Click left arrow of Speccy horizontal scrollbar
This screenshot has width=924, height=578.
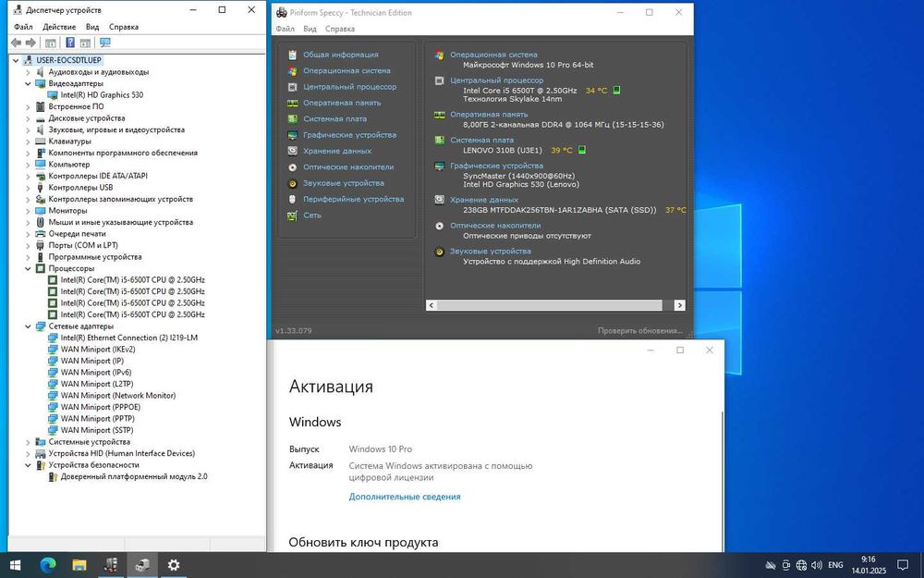click(432, 305)
